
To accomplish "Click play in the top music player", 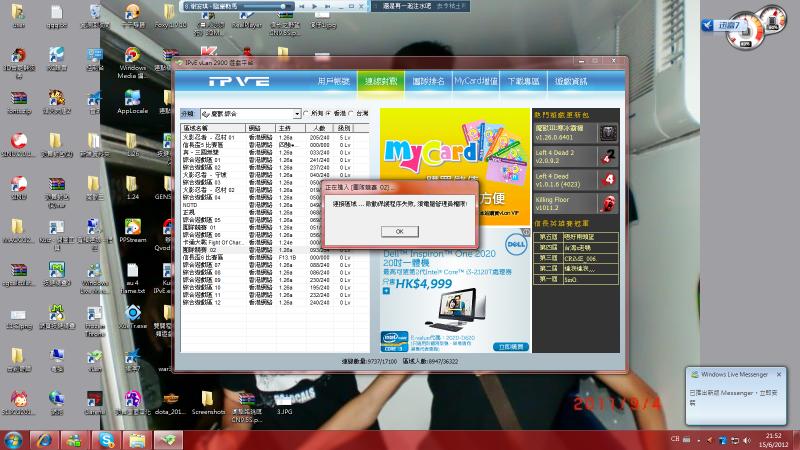I will [314, 6].
